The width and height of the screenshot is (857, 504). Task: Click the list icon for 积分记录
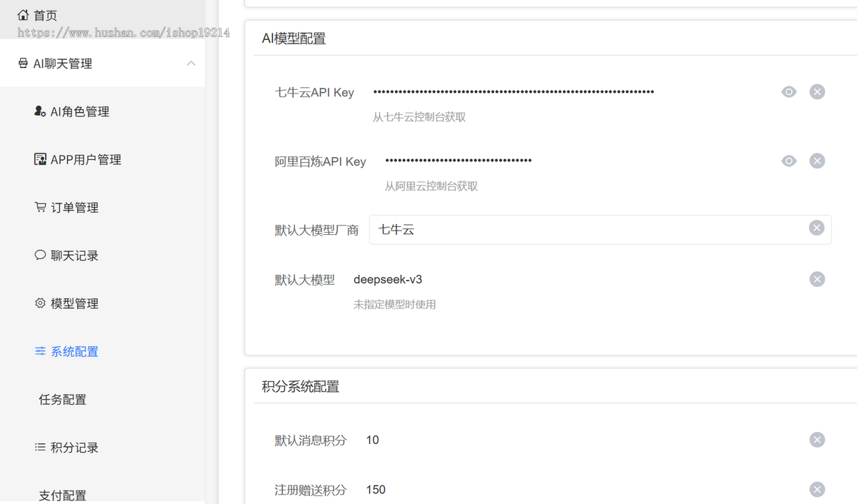(x=40, y=447)
